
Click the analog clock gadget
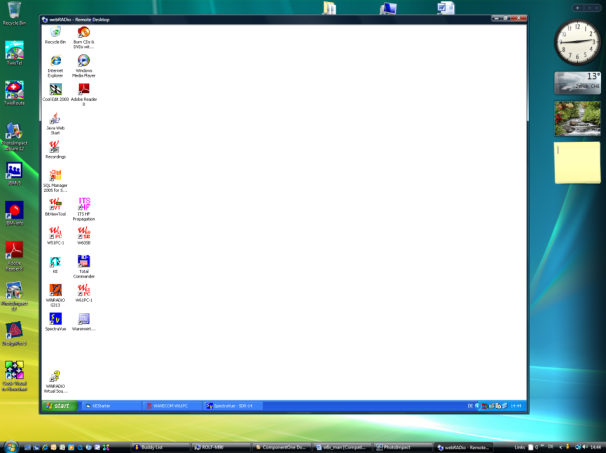[x=579, y=43]
